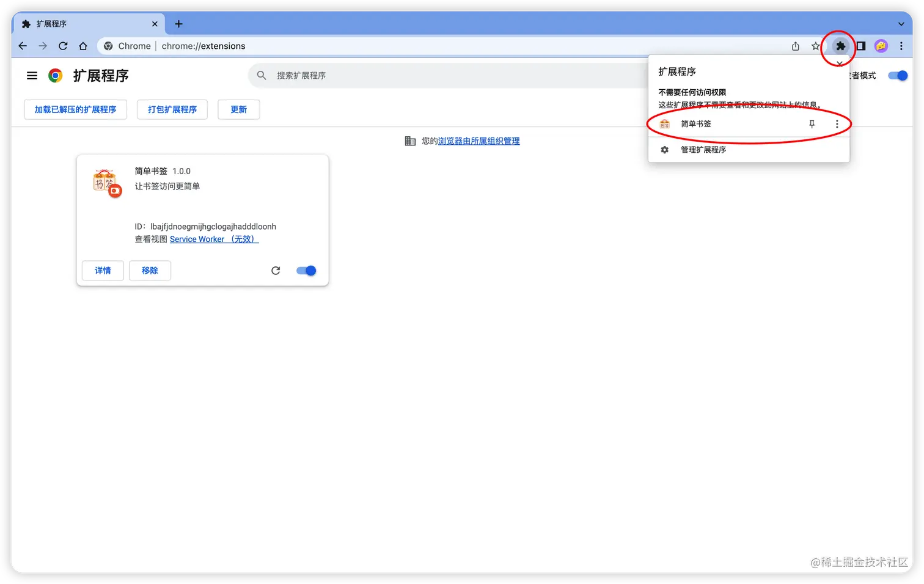
Task: Bookmark this page with the star icon
Action: (815, 46)
